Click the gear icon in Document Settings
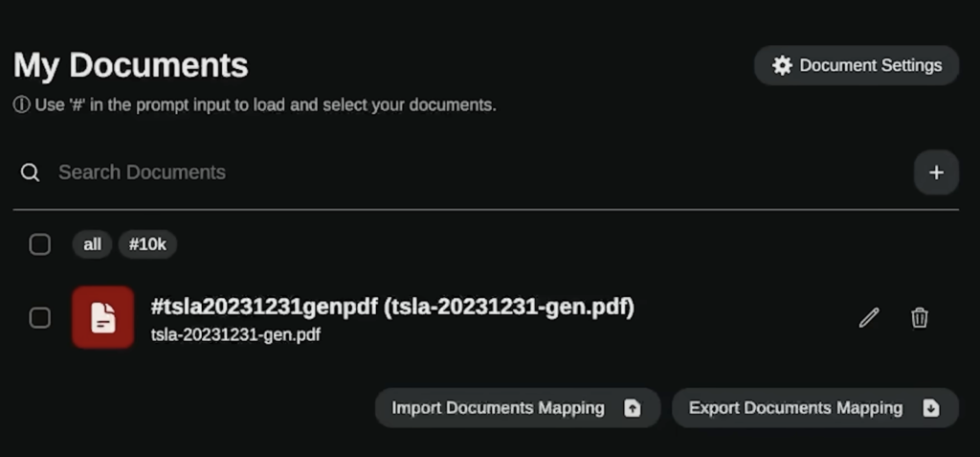980x457 pixels. 782,66
